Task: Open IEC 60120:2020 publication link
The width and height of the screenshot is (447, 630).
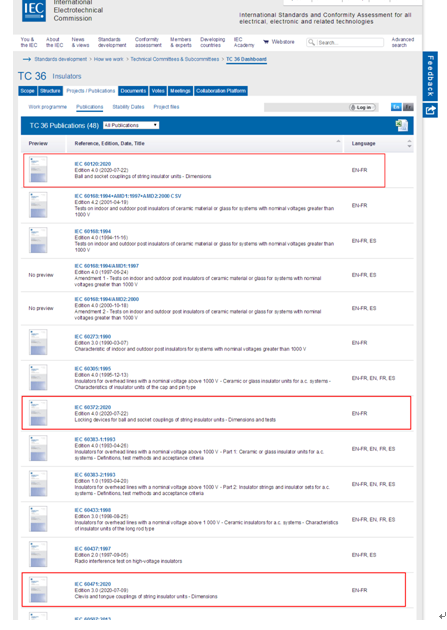Action: click(x=93, y=164)
